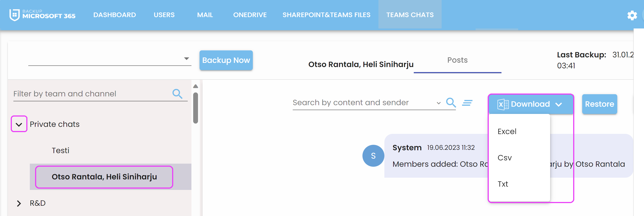
Task: Go to the Dashboard page
Action: (x=114, y=15)
